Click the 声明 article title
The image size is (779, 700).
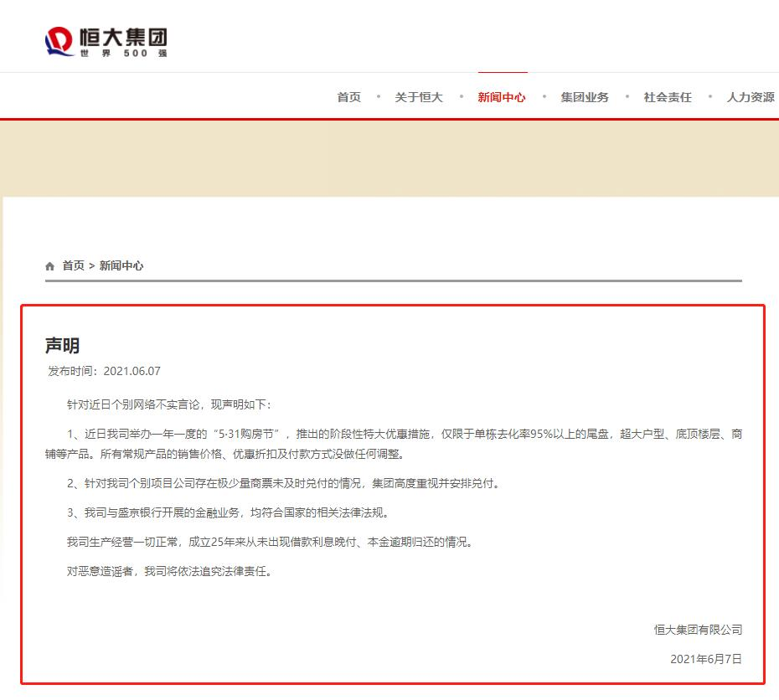(62, 345)
